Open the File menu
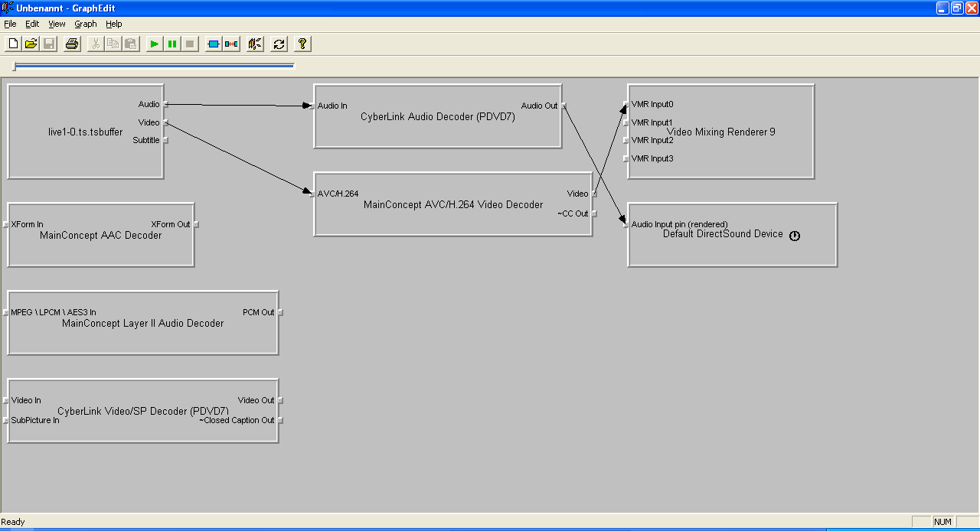 pos(10,24)
